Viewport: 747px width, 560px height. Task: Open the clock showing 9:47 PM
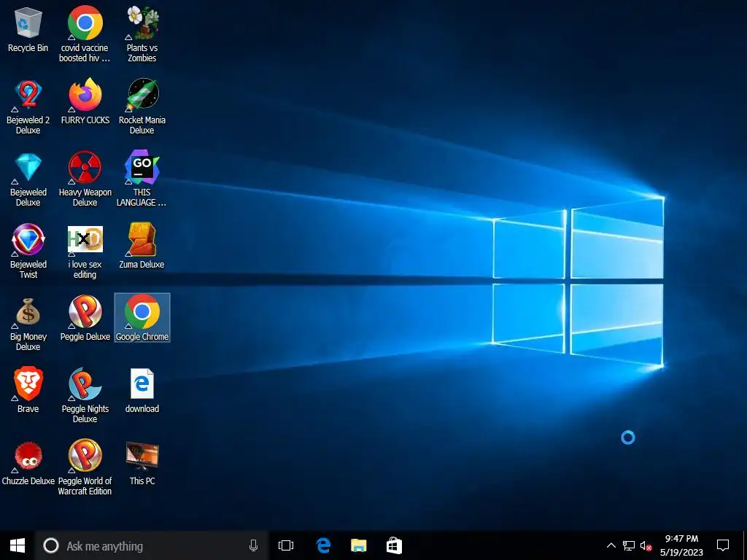(681, 545)
